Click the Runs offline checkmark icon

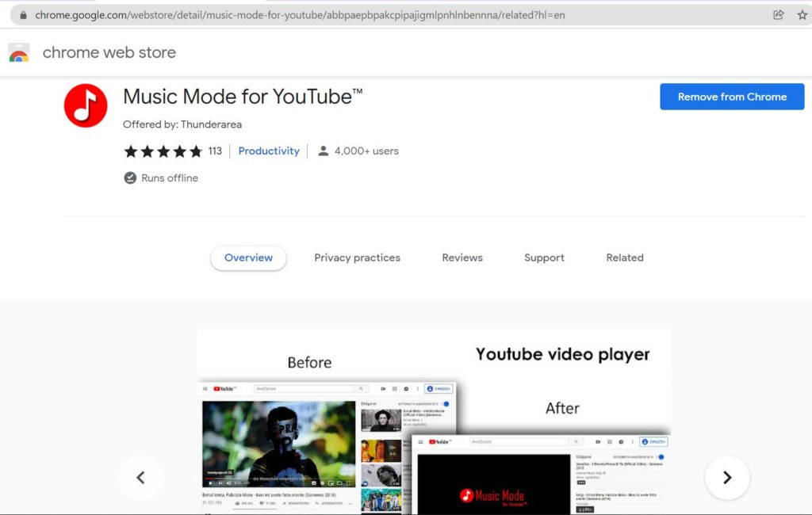pyautogui.click(x=130, y=178)
